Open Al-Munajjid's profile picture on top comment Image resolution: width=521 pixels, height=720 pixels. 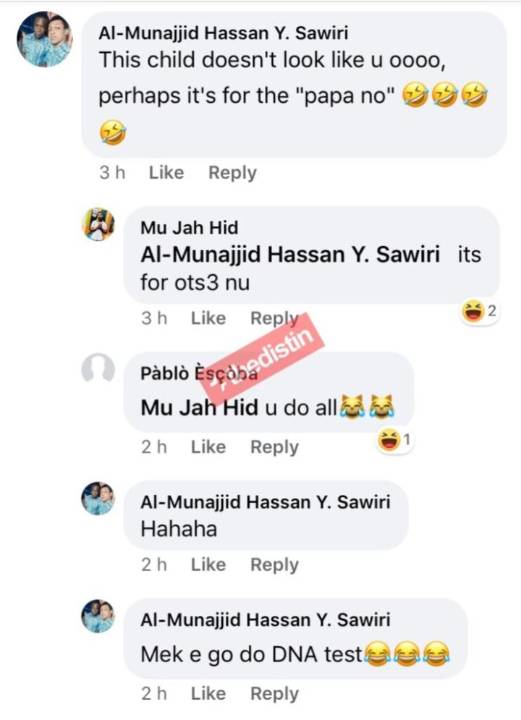(45, 39)
